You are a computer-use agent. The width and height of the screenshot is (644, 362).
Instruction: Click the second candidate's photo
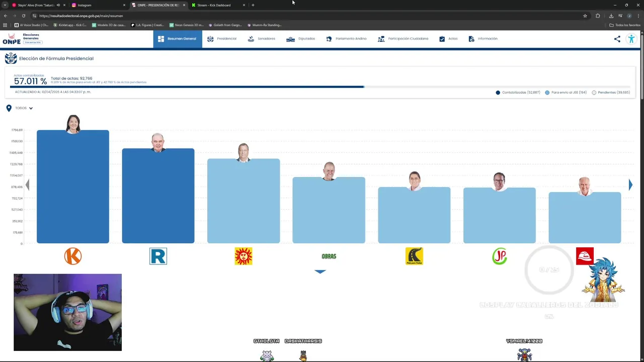[158, 142]
